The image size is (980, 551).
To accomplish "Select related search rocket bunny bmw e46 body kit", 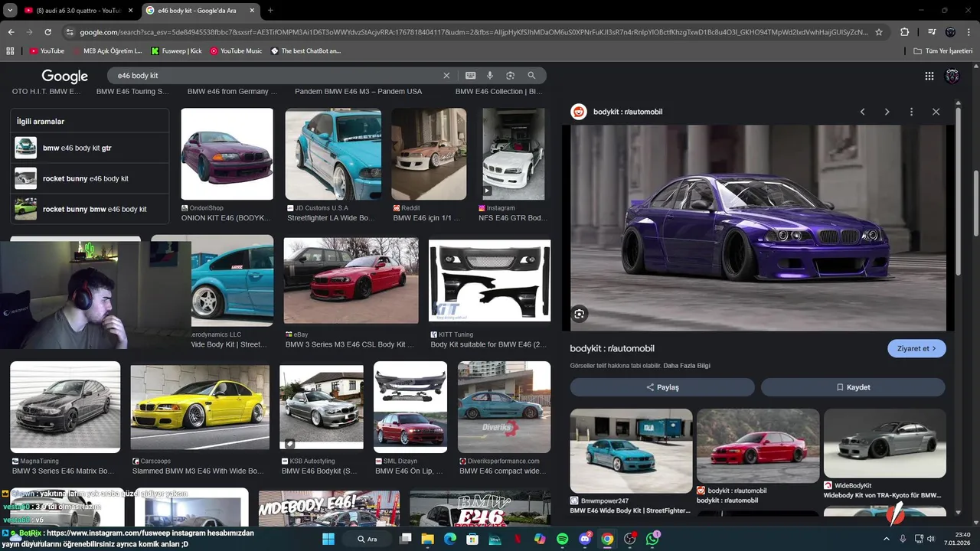I will pos(90,209).
